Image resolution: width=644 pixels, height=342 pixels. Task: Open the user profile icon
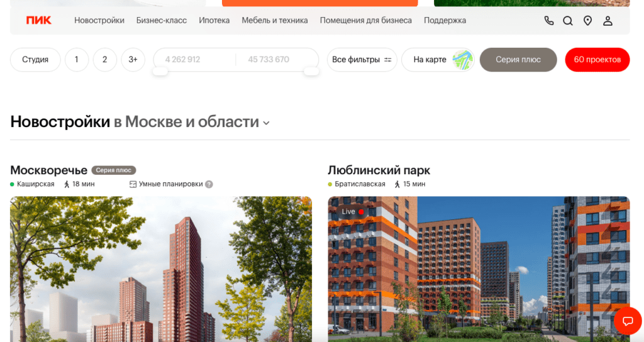(x=608, y=21)
